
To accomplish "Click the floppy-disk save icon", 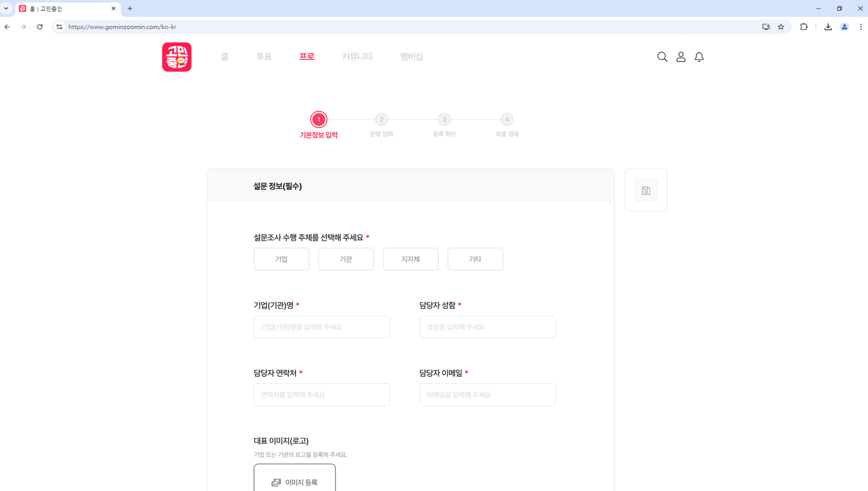I will [646, 191].
